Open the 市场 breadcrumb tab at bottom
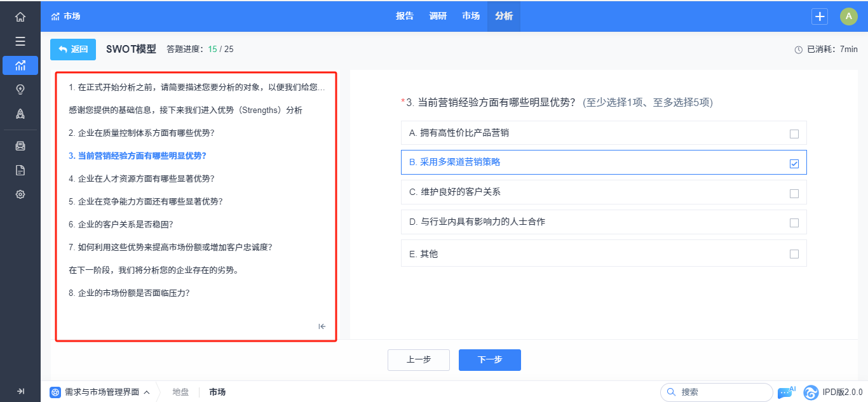Viewport: 868px width, 402px height. [217, 392]
